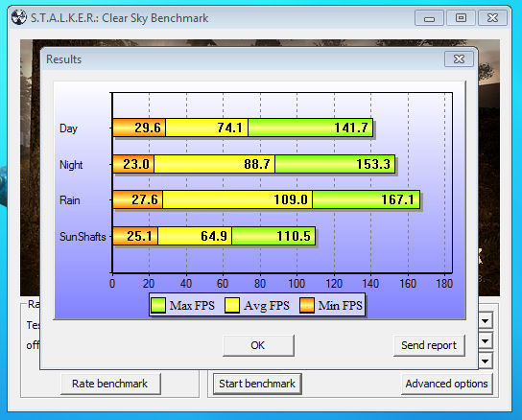
Task: Click the S.T.A.L.K.E.R. app icon in title bar
Action: coord(18,17)
